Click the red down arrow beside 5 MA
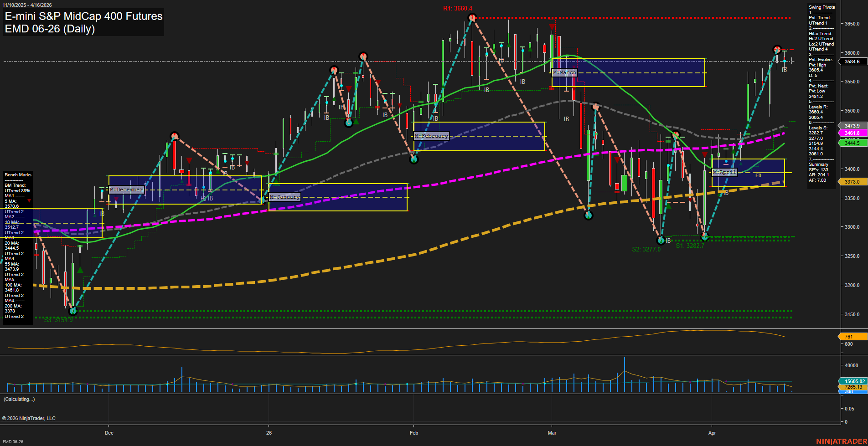This screenshot has width=868, height=446. tap(29, 201)
